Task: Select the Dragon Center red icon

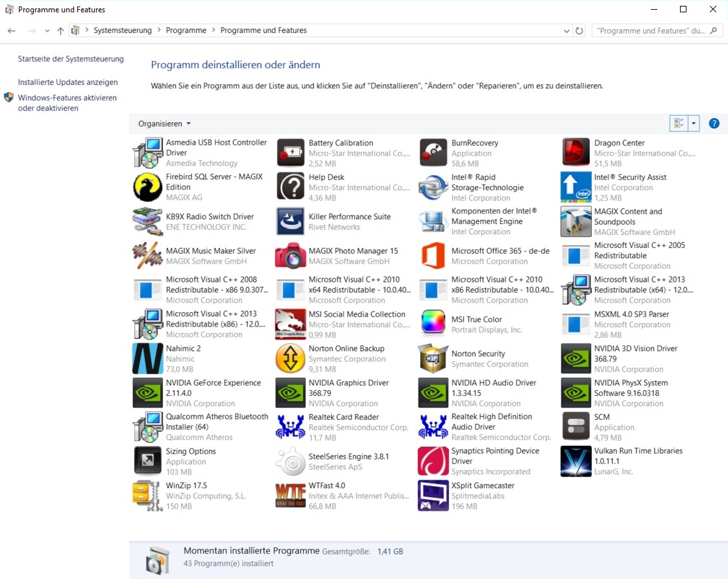Action: [x=576, y=153]
